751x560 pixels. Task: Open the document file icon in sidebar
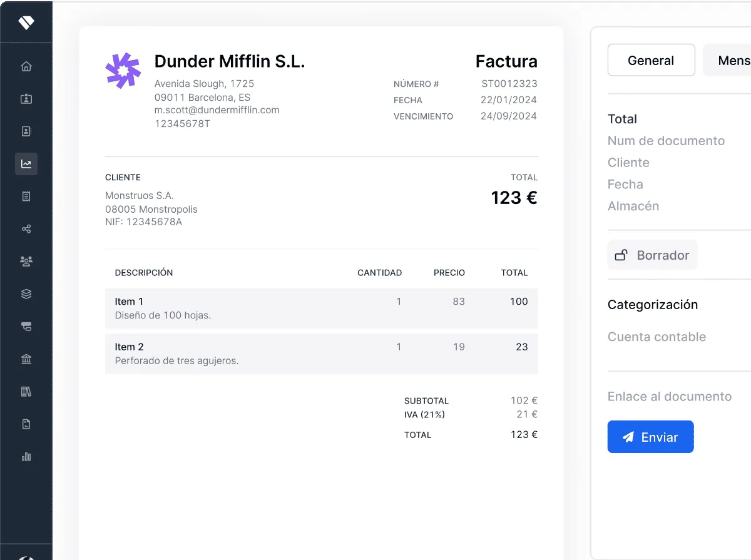click(26, 424)
